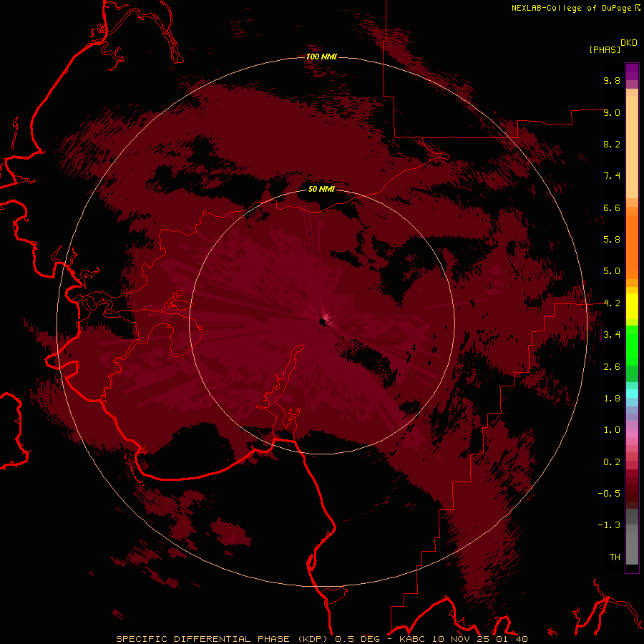The width and height of the screenshot is (644, 644).
Task: Click the cyan segment of the color bar
Action: tap(632, 394)
